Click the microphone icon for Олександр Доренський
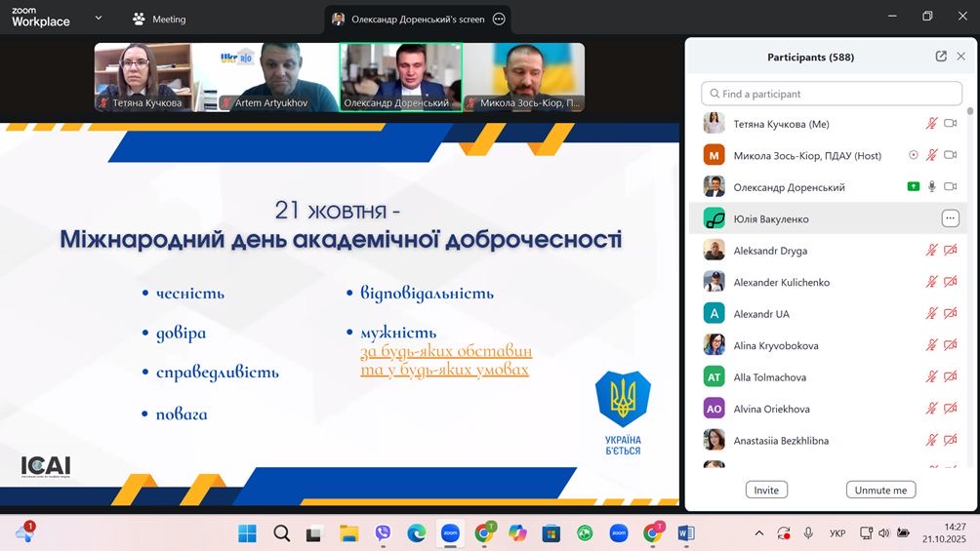The height and width of the screenshot is (551, 980). [x=932, y=186]
